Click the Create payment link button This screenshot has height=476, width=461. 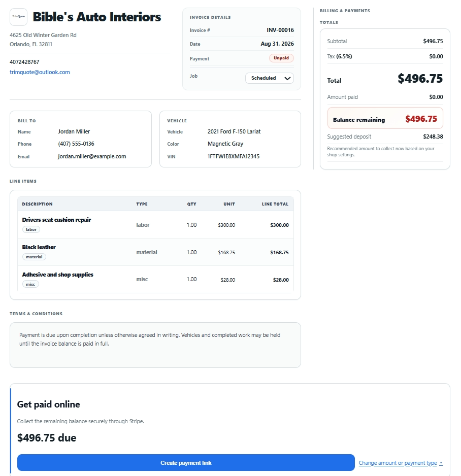coord(186,463)
